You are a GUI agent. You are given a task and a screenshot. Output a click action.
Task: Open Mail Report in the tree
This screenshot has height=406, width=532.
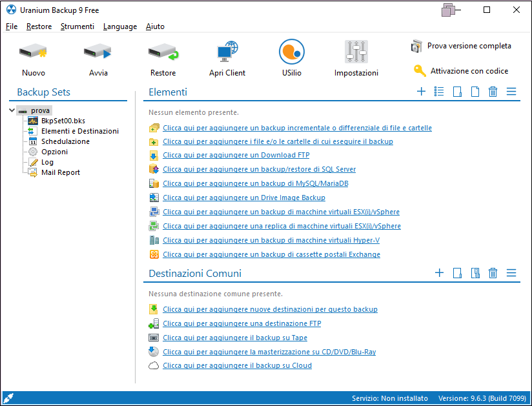click(61, 172)
